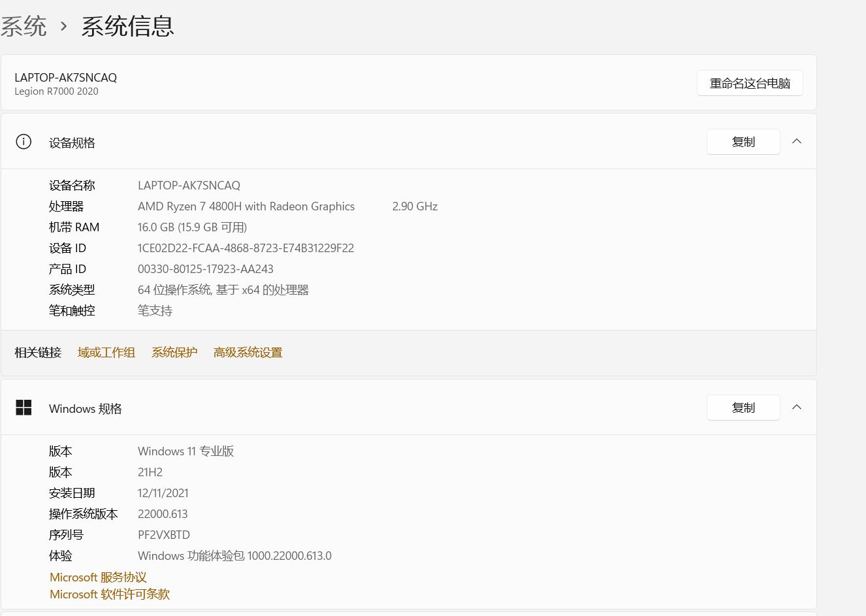The width and height of the screenshot is (866, 616).
Task: Collapse the 设备规格 section chevron
Action: pyautogui.click(x=797, y=141)
